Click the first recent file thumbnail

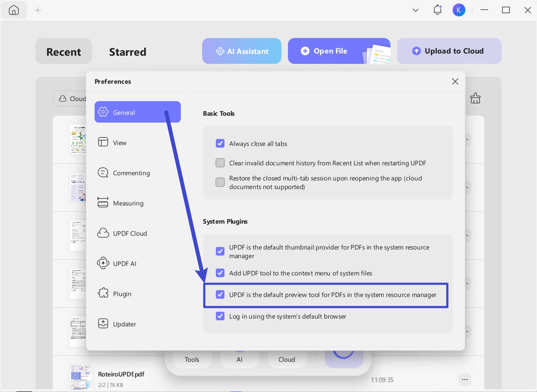[78, 139]
